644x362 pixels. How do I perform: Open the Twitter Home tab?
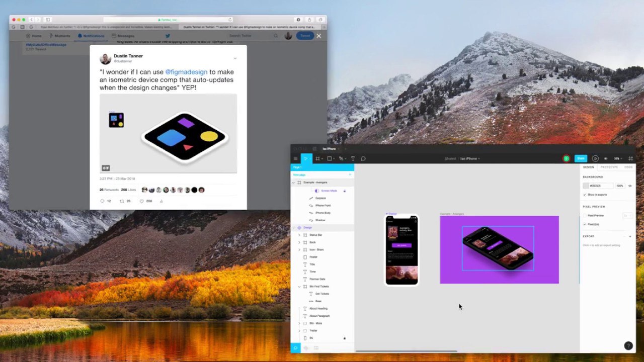point(34,36)
